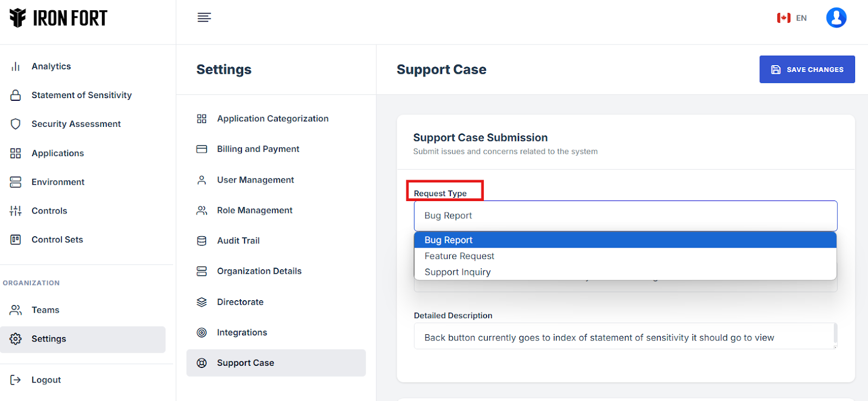Click the Security Assessment shield icon
868x401 pixels.
point(16,124)
